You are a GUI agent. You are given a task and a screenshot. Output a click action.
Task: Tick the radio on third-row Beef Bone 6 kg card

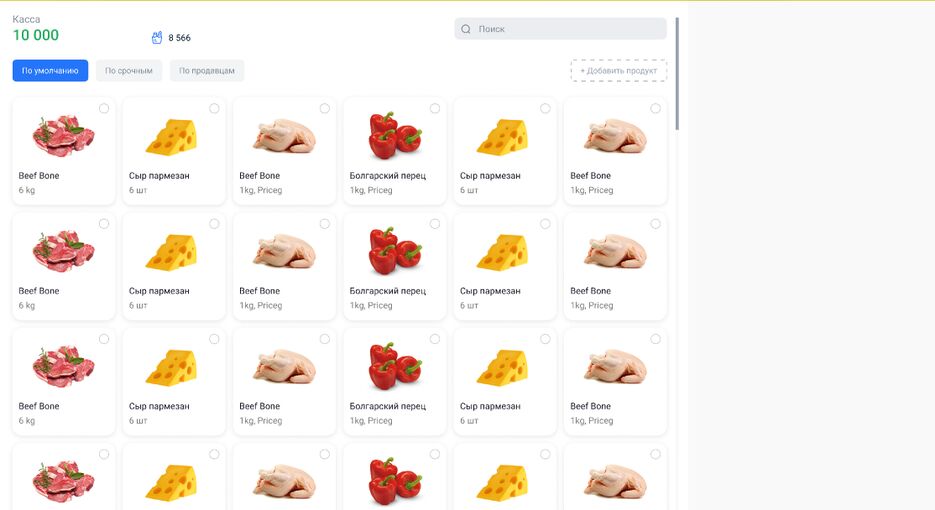104,339
